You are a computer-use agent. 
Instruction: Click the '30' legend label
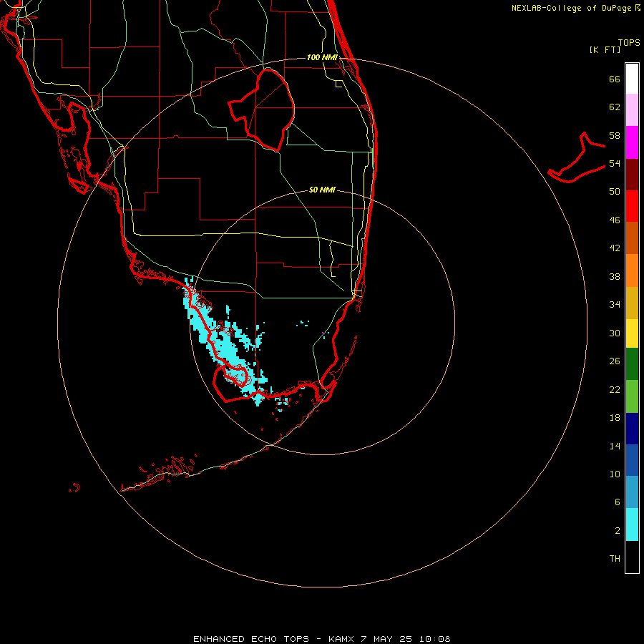coord(615,333)
